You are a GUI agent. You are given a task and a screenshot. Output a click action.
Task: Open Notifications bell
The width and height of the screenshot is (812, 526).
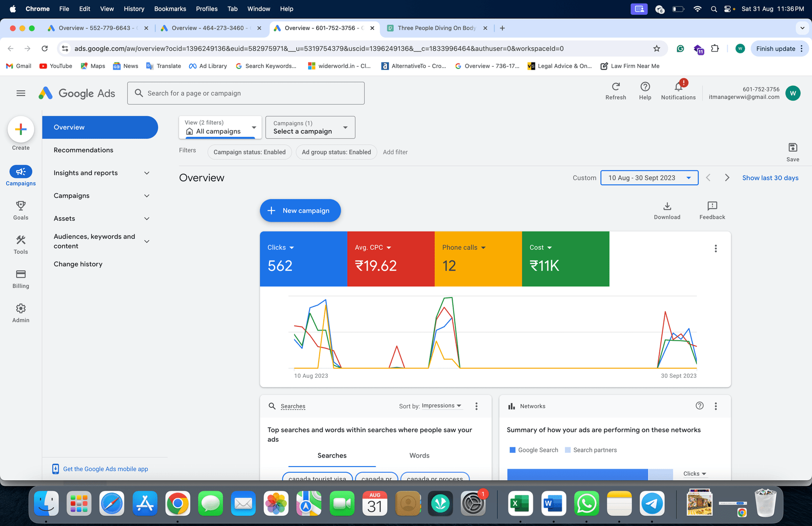678,87
